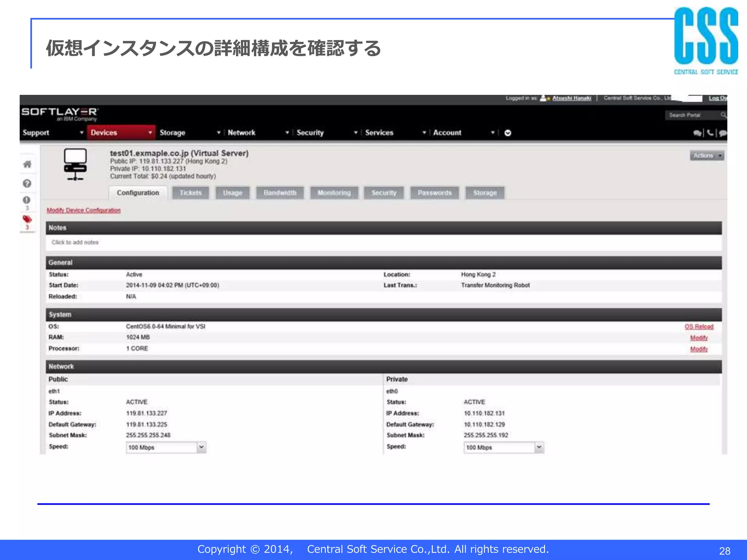Click the public default gateway 119.81.133.225

click(147, 425)
